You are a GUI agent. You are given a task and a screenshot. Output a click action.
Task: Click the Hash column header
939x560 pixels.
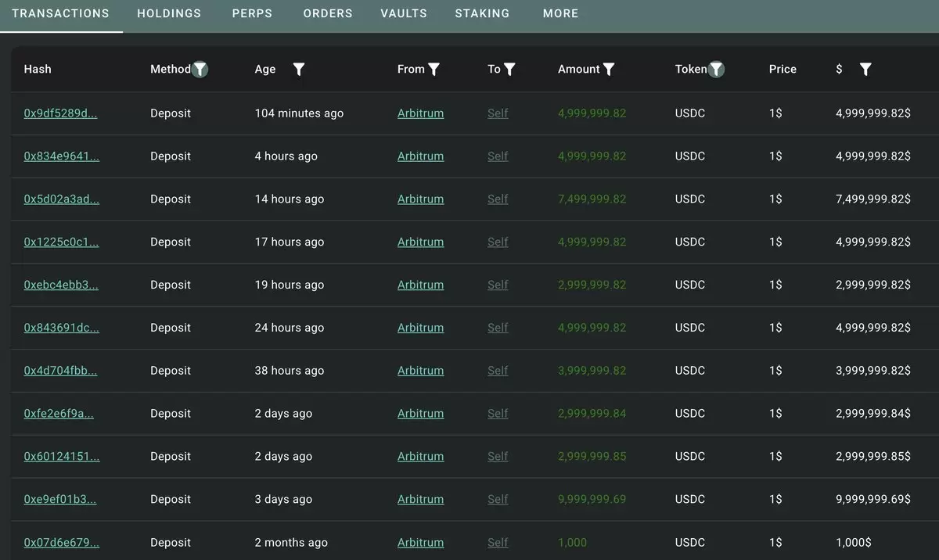click(38, 70)
